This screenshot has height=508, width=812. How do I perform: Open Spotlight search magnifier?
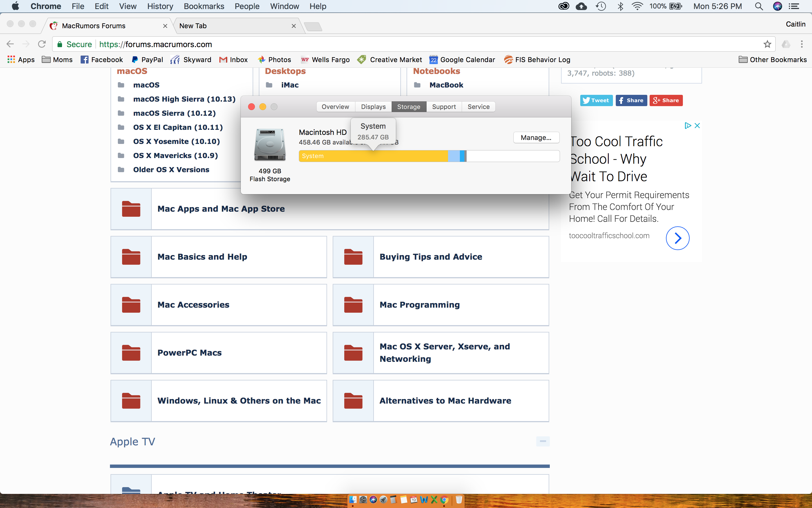coord(759,6)
